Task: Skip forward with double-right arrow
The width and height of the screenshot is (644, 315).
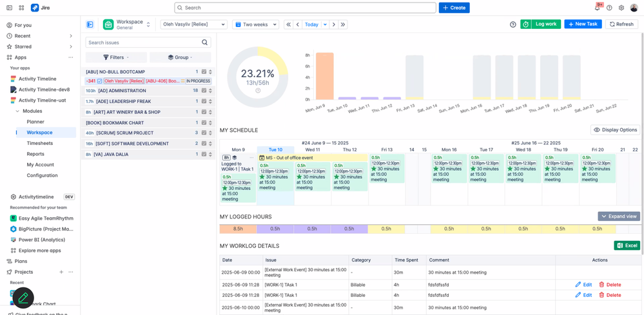Action: 343,24
